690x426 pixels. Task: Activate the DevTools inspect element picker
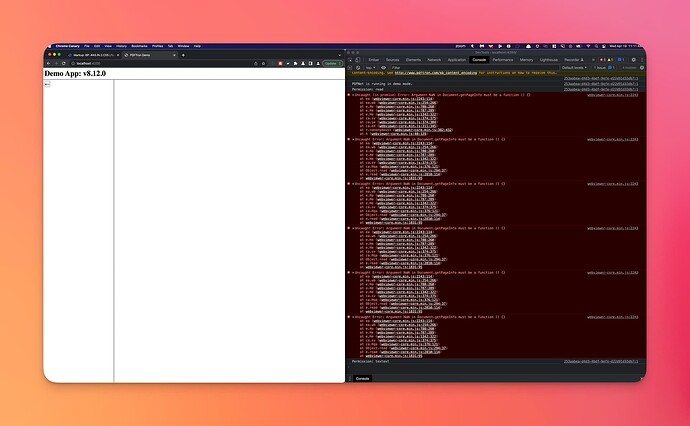(350, 60)
